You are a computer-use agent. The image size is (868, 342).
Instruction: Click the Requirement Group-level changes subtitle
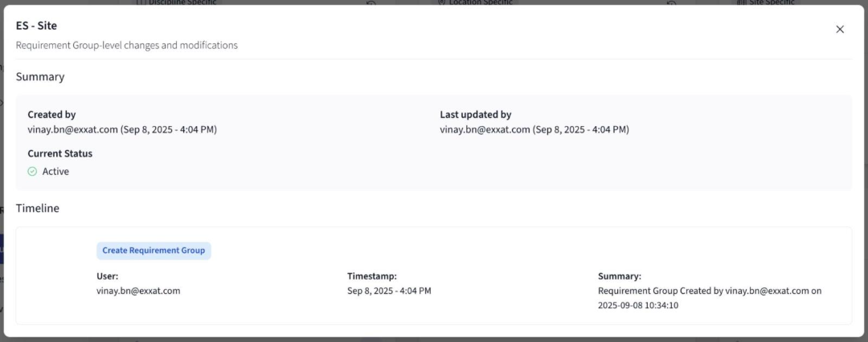[x=127, y=46]
